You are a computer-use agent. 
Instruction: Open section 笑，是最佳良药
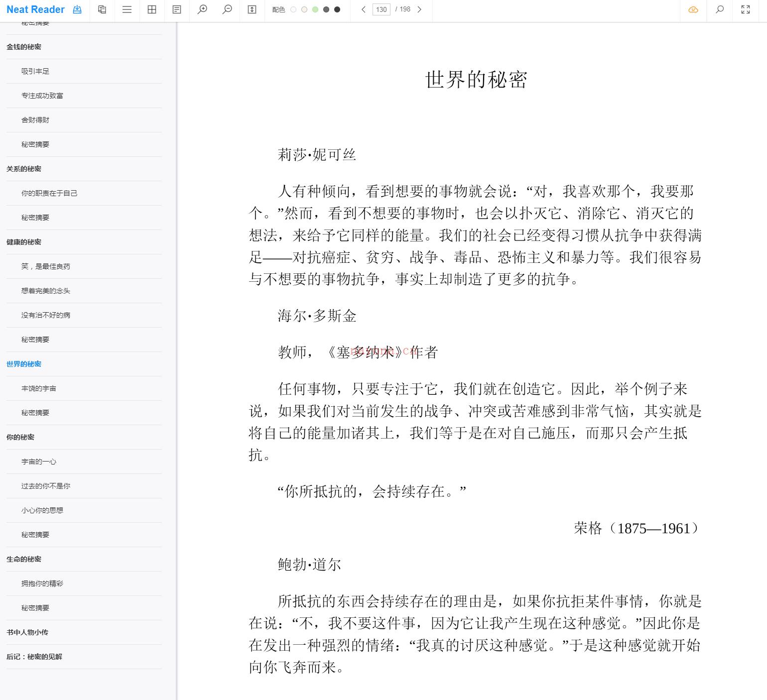pyautogui.click(x=46, y=266)
